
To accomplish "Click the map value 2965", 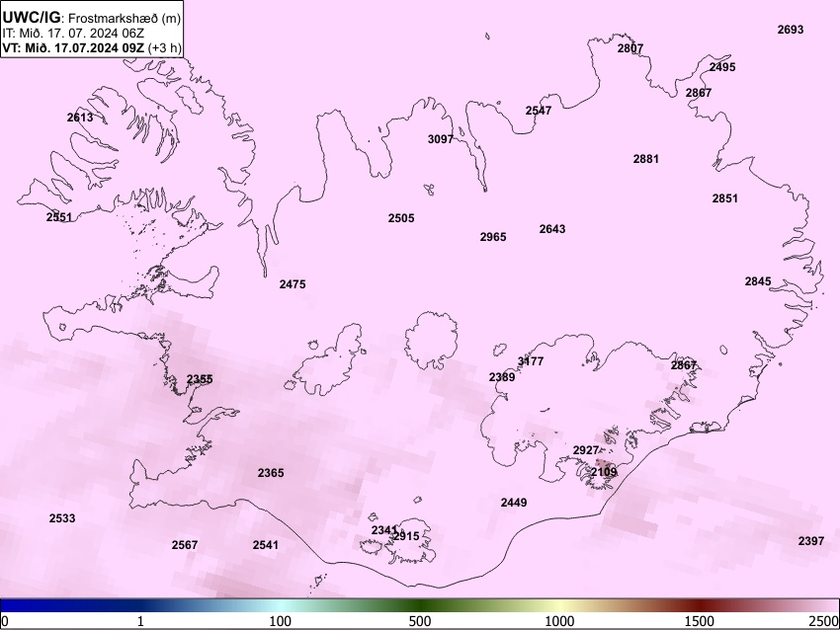I will click(493, 237).
